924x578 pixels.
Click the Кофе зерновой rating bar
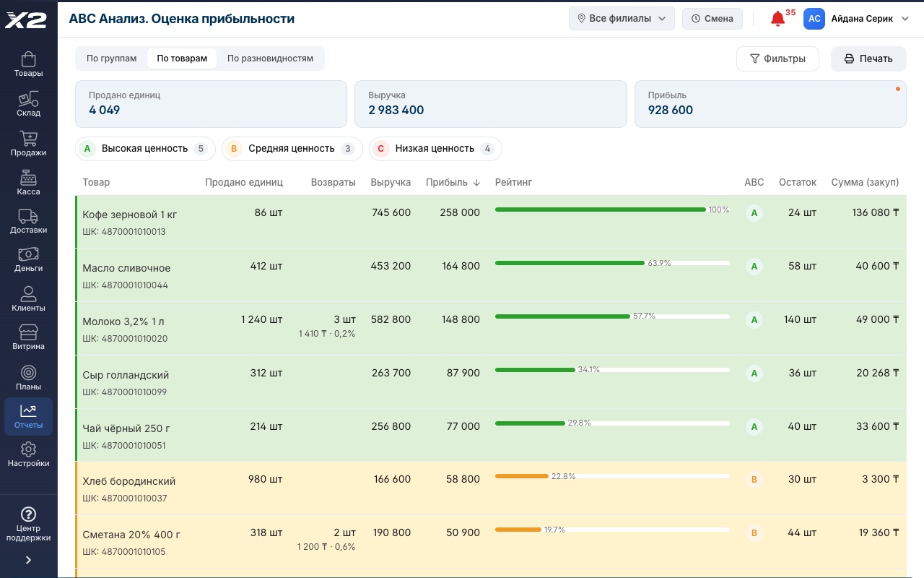coord(612,210)
